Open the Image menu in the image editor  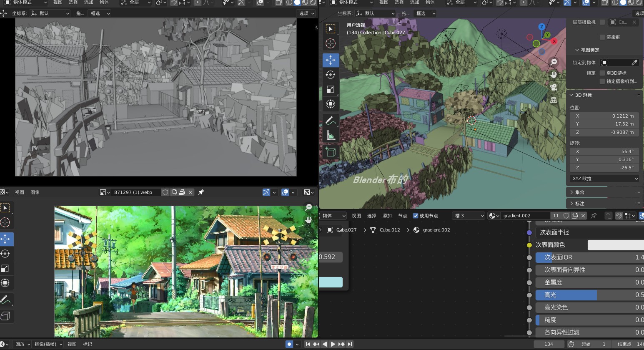coord(35,192)
